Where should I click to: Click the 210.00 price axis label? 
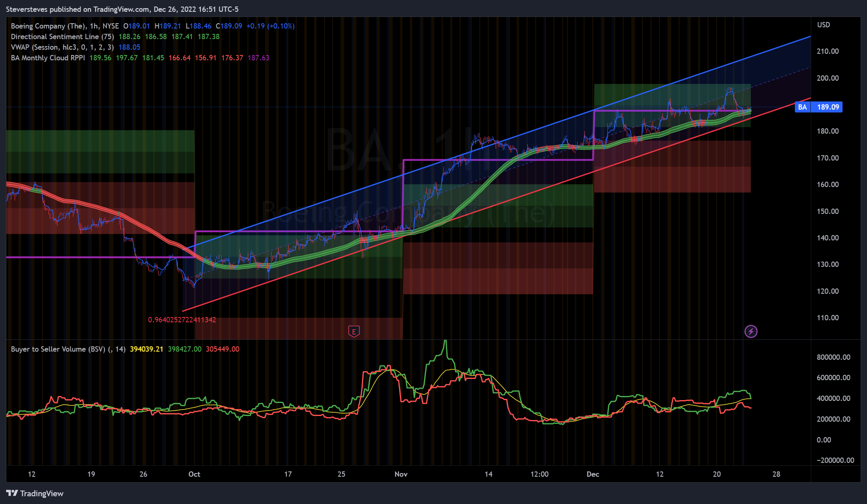(828, 51)
